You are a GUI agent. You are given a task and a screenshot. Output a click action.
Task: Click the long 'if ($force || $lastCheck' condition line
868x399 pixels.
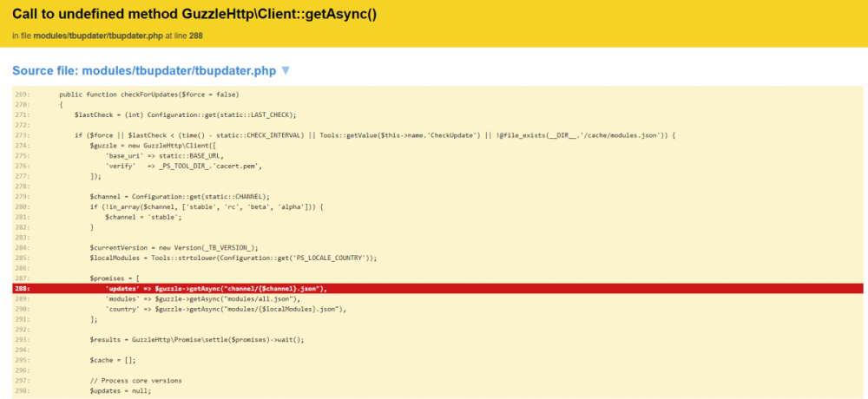(x=374, y=135)
